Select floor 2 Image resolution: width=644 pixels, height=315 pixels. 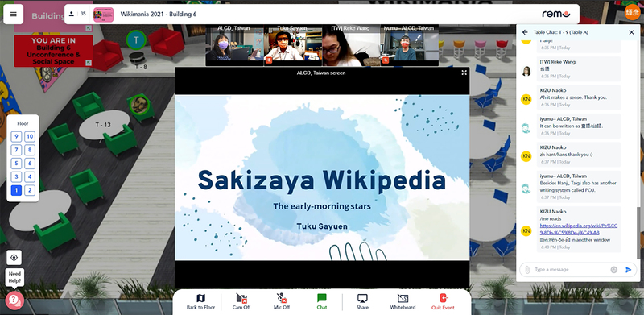click(x=30, y=190)
